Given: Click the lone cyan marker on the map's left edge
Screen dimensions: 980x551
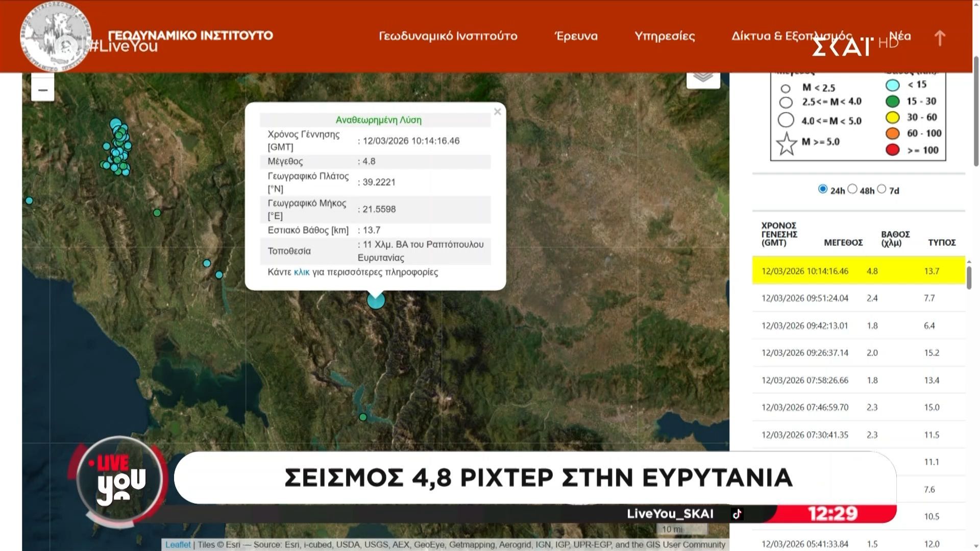Looking at the screenshot, I should click(x=29, y=201).
